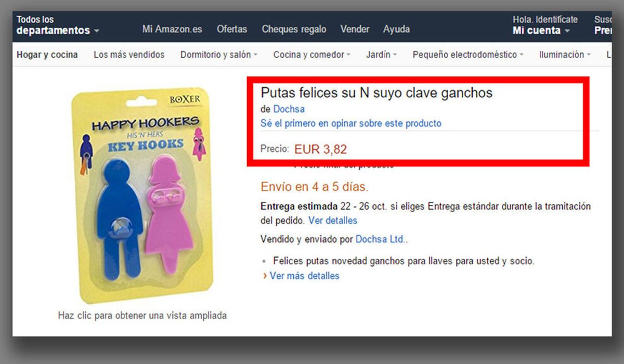Image resolution: width=624 pixels, height=364 pixels.
Task: Open the Ver detalles delivery link
Action: pyautogui.click(x=333, y=220)
